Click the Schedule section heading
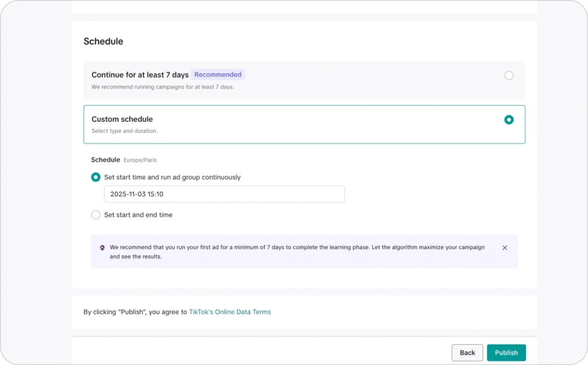Screen dimensions: 588x365 (x=103, y=41)
